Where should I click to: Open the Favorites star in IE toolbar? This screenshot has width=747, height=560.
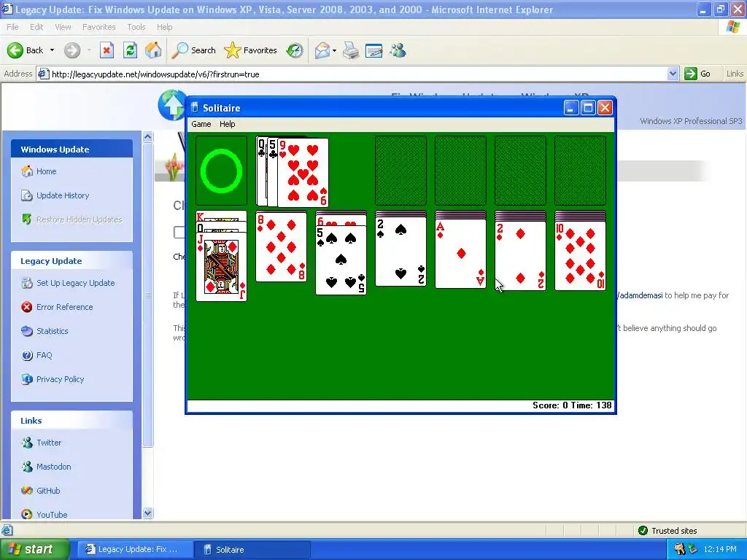click(x=233, y=50)
